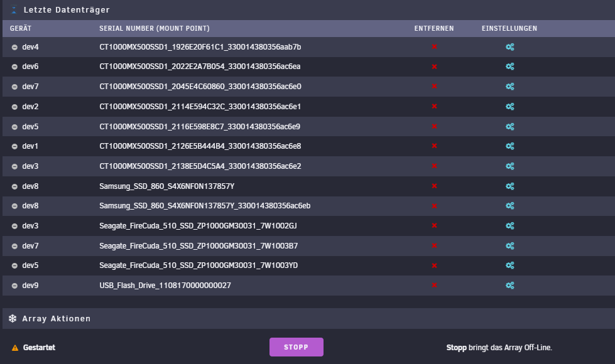Remove Samsung entry ending in ac6eb
This screenshot has width=615, height=364.
click(x=434, y=206)
